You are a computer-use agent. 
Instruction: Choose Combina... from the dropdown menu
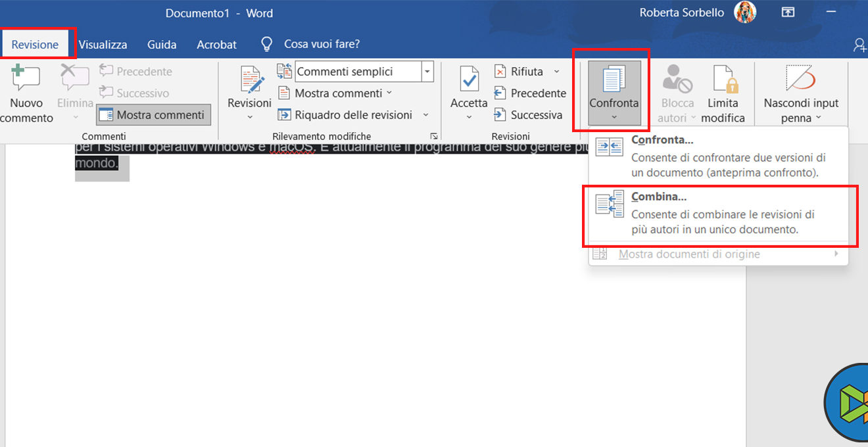pos(717,213)
